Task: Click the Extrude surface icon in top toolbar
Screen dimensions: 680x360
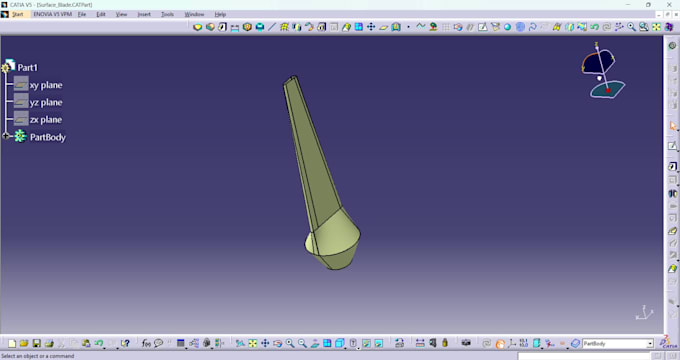Action: 557,27
